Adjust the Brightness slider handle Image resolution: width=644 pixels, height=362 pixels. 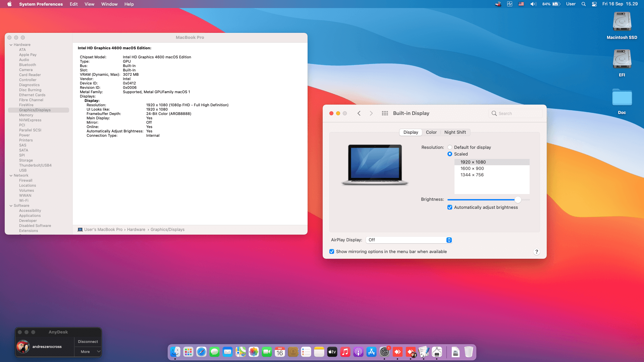click(x=518, y=200)
